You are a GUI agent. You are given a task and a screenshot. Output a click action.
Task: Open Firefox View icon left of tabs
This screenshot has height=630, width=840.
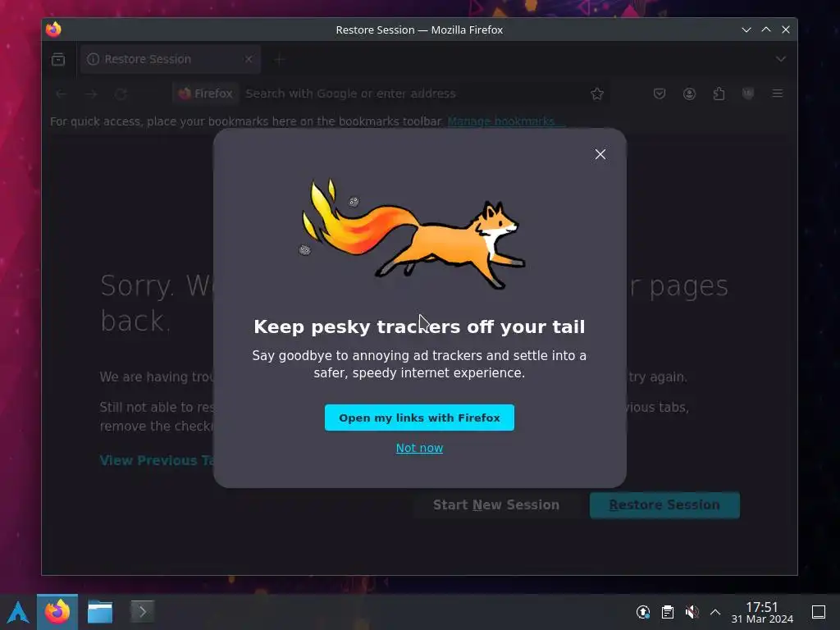[58, 59]
